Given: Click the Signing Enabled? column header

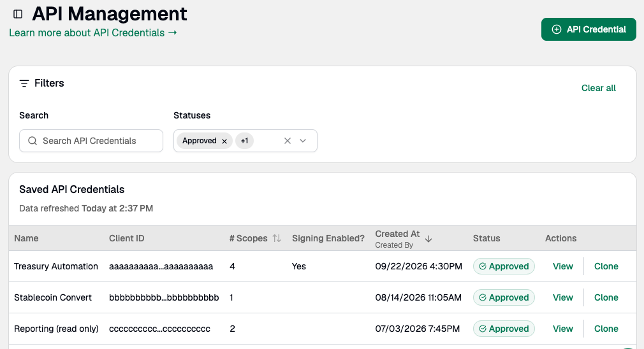Looking at the screenshot, I should pos(328,238).
